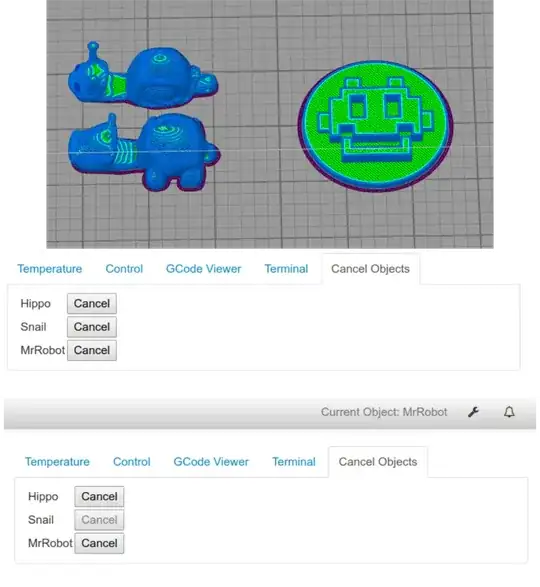540x587 pixels.
Task: Select Terminal tab in upper panel
Action: pos(286,269)
